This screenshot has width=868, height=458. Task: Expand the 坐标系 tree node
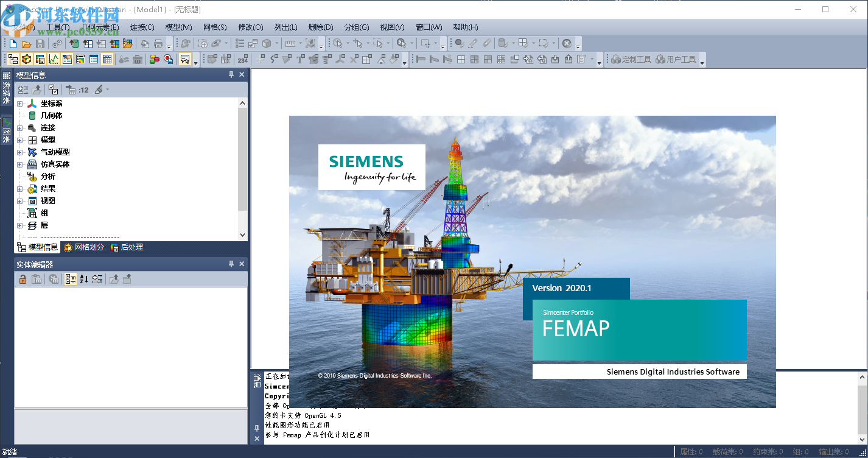(x=19, y=103)
